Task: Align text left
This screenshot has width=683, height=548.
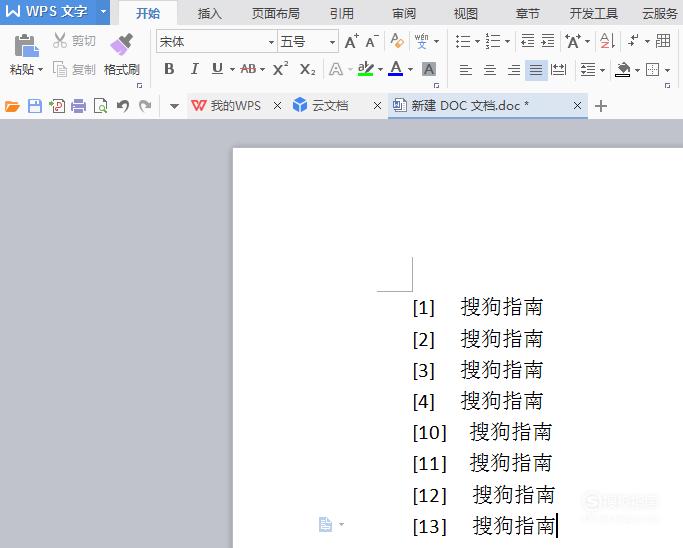Action: point(466,70)
